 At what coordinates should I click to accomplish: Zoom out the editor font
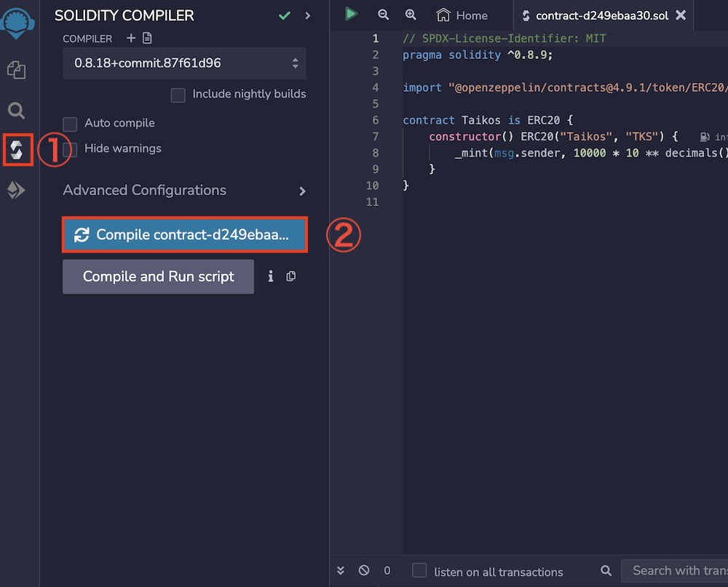(384, 15)
